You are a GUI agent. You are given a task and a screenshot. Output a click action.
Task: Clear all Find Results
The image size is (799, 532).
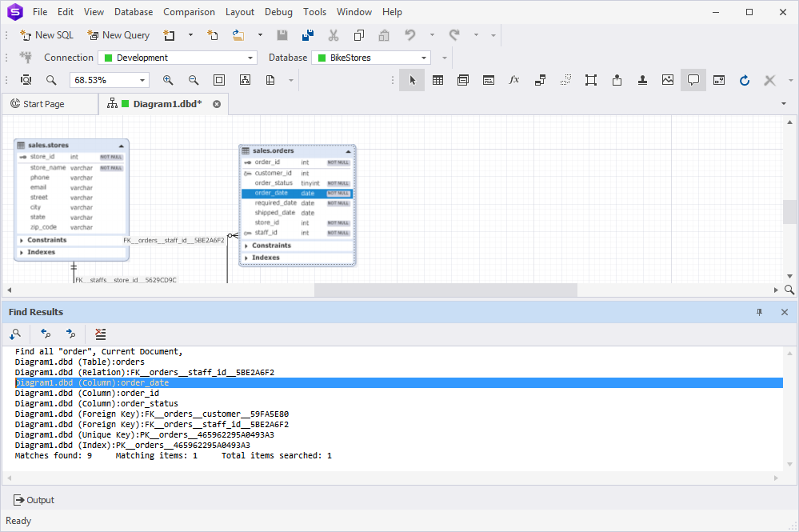click(101, 334)
